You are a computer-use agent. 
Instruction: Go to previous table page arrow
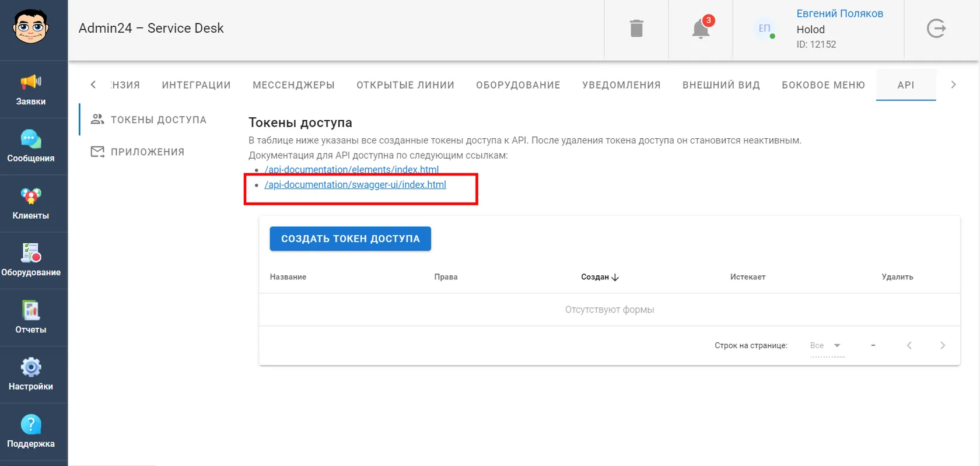coord(909,345)
